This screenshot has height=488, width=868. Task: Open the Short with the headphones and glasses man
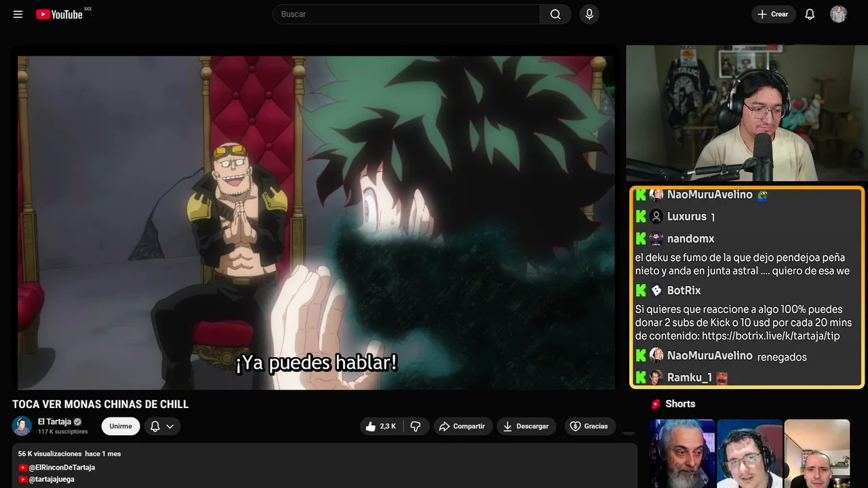point(749,453)
